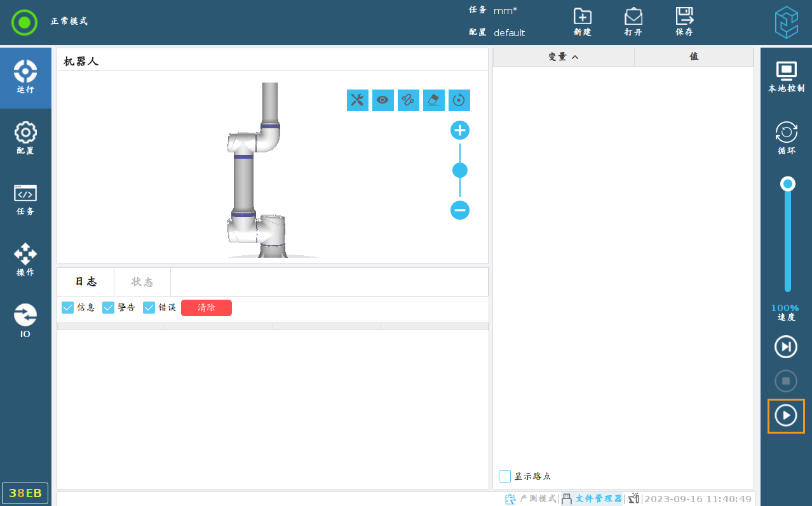Open 文件管理器 in the status bar
This screenshot has height=506, width=812.
[592, 499]
